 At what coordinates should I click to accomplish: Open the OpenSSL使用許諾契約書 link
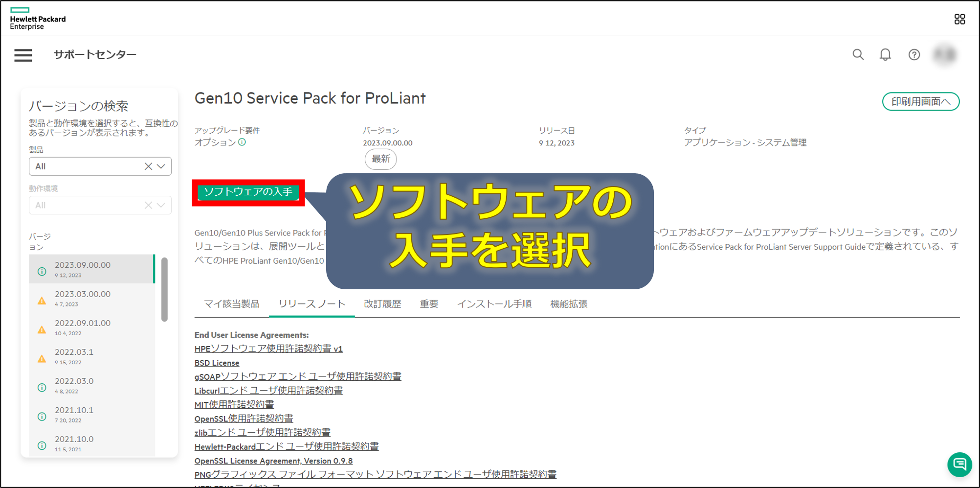coord(244,418)
